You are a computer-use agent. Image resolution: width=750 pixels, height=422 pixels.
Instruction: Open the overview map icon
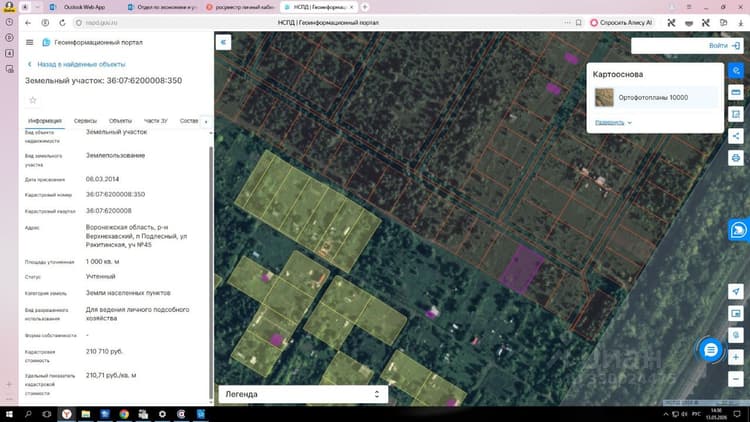coord(736,313)
